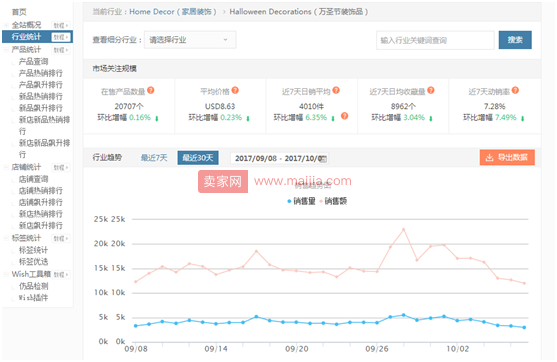Open 教程 button beside Wish工具箱
The image size is (557, 362).
coord(61,275)
